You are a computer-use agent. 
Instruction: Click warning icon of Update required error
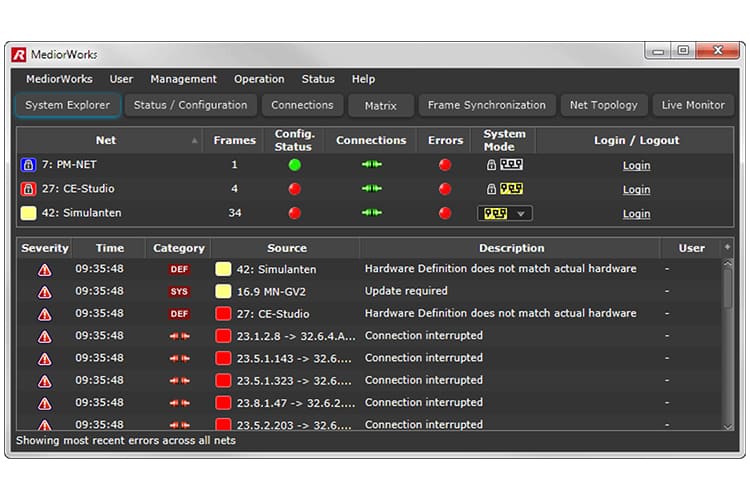(x=44, y=292)
